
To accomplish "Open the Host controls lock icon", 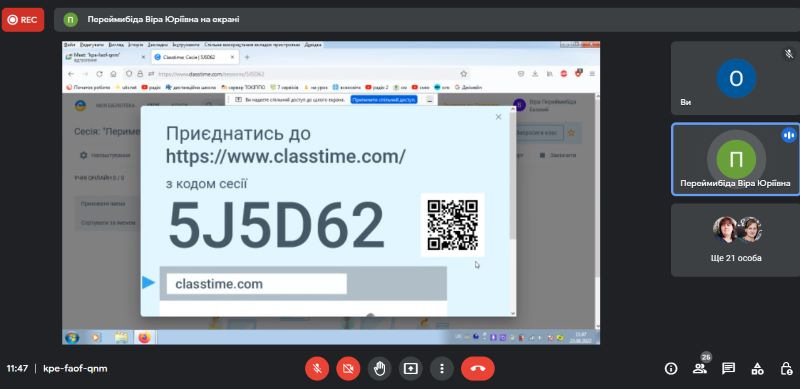I will pyautogui.click(x=786, y=369).
